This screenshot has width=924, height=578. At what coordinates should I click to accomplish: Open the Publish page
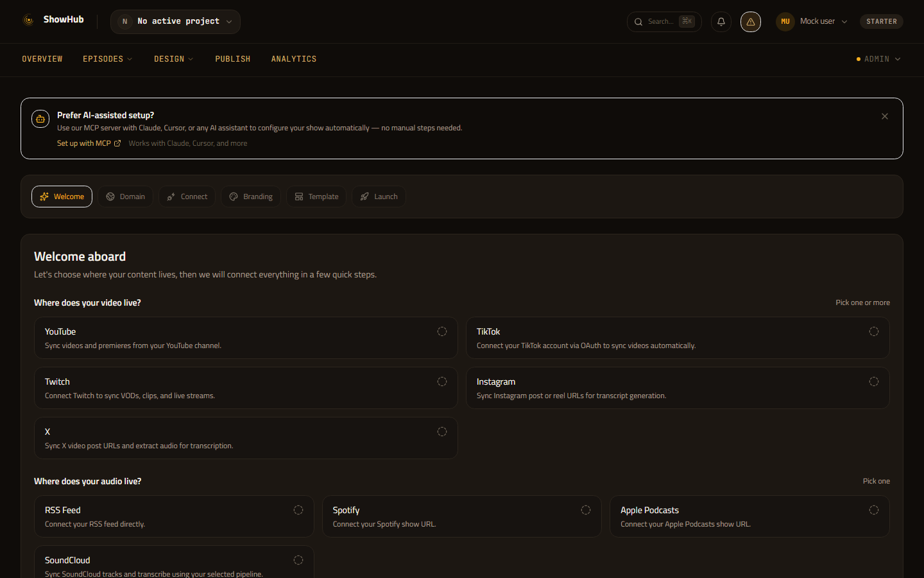[x=233, y=59]
